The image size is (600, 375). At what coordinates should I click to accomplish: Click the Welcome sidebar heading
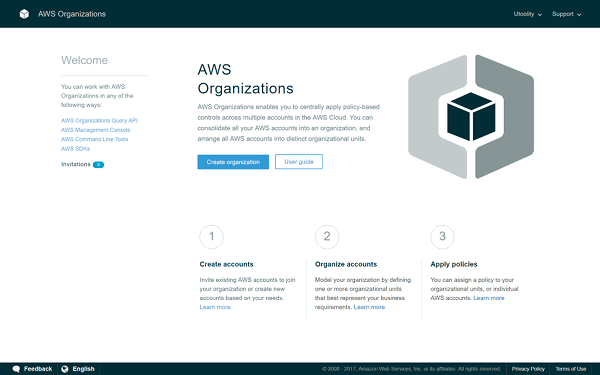(x=84, y=60)
